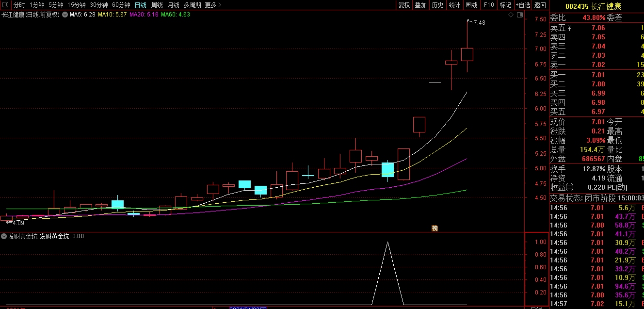Toggle the right info panel icon
This screenshot has height=309, width=644.
click(x=520, y=15)
